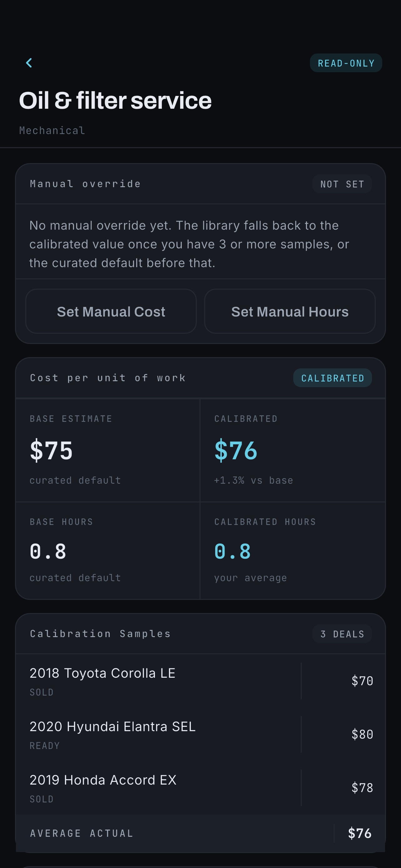Tap the CALIBRATED status badge
The width and height of the screenshot is (401, 868).
(332, 378)
